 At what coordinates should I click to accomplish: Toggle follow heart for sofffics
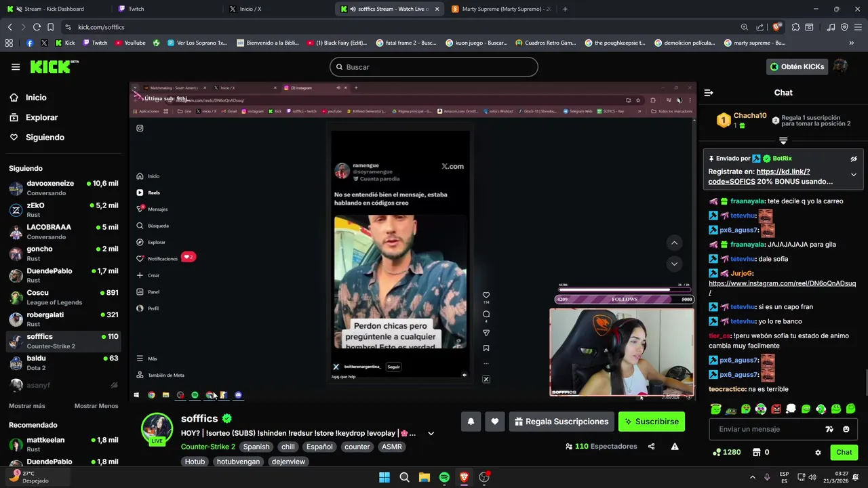click(x=495, y=422)
